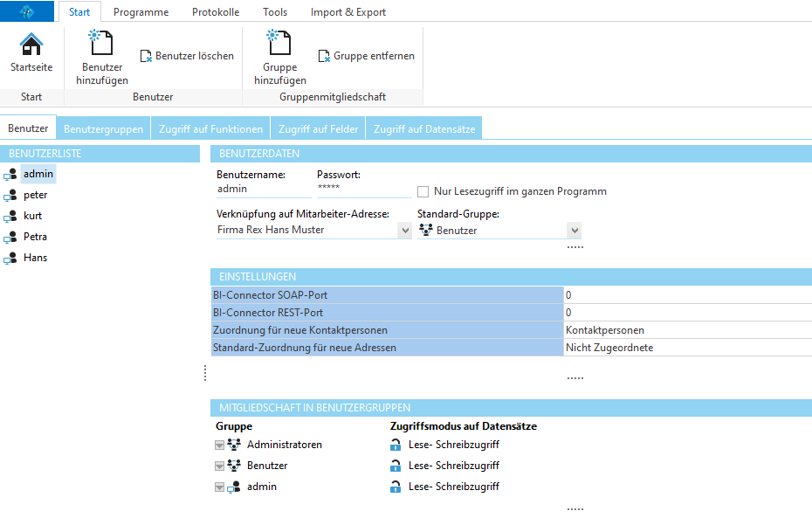Image resolution: width=812 pixels, height=525 pixels.
Task: Open dropdown arrow next to Benutzer group row
Action: click(219, 466)
